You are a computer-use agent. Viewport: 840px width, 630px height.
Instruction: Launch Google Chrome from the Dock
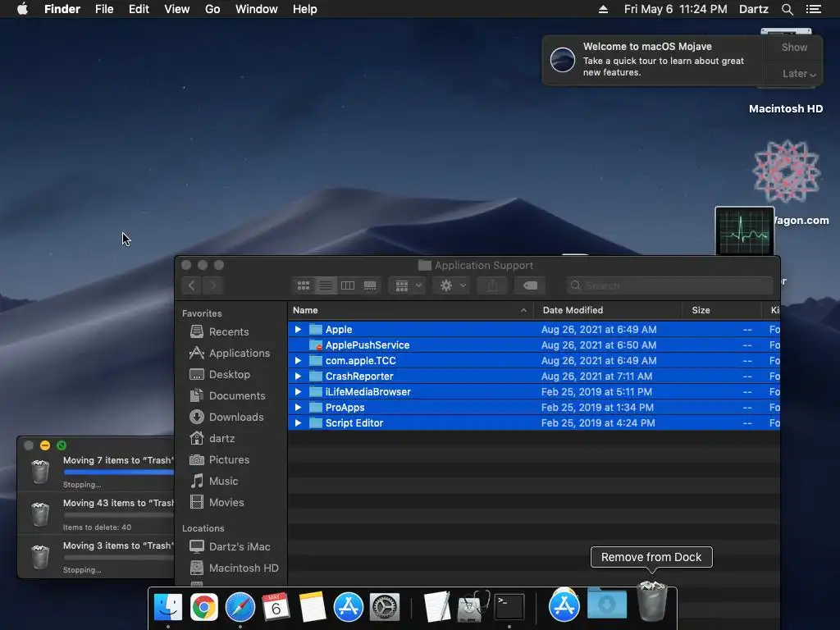tap(204, 607)
